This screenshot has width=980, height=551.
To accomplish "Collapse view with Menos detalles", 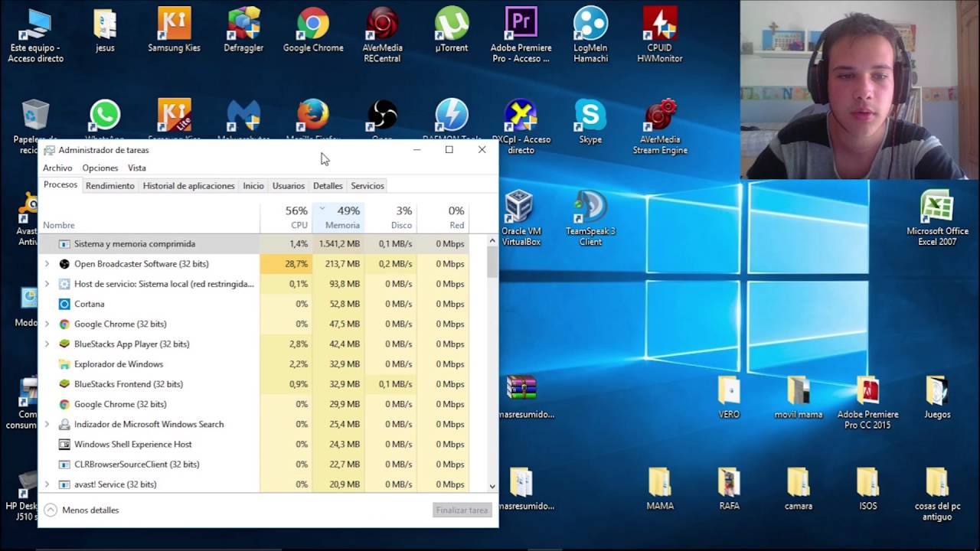I will (81, 510).
